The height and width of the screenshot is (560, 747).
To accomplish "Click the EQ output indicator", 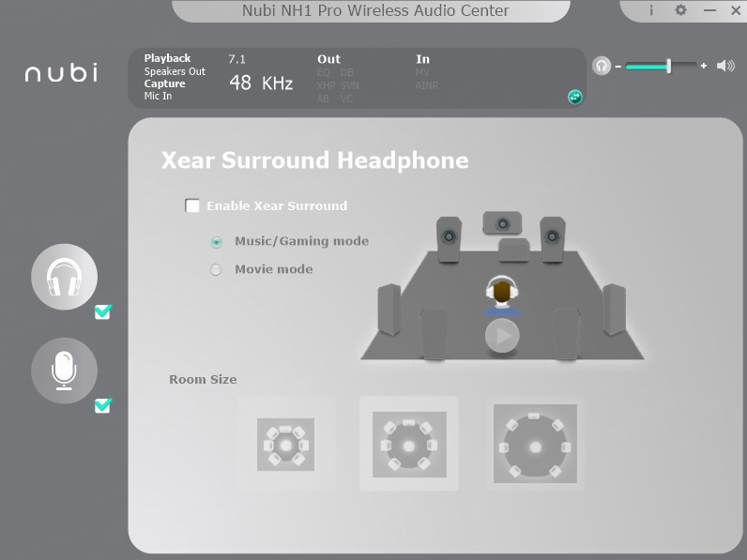I will coord(324,72).
